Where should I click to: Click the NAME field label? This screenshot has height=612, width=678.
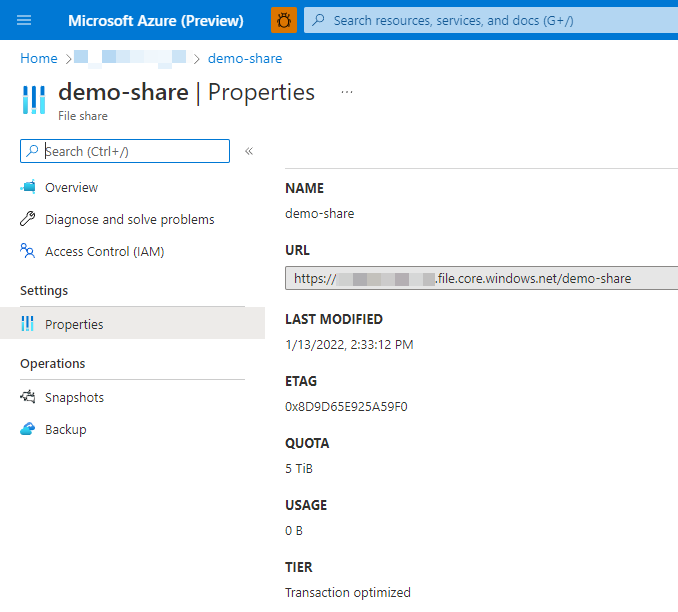304,189
